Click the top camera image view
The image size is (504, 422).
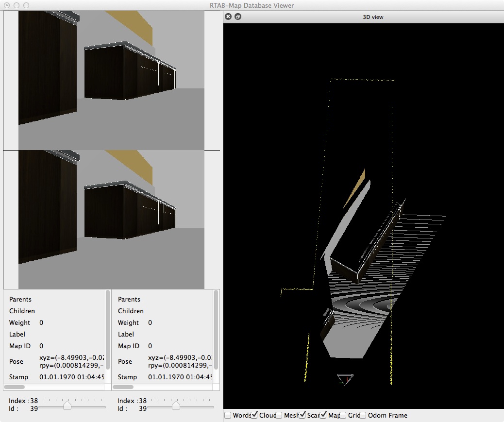coord(111,80)
